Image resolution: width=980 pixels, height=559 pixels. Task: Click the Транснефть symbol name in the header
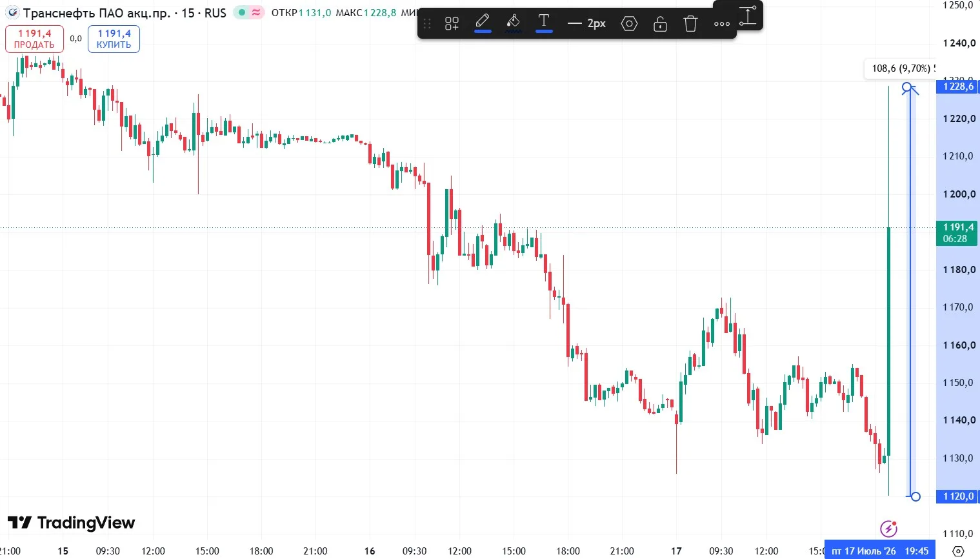coord(97,12)
